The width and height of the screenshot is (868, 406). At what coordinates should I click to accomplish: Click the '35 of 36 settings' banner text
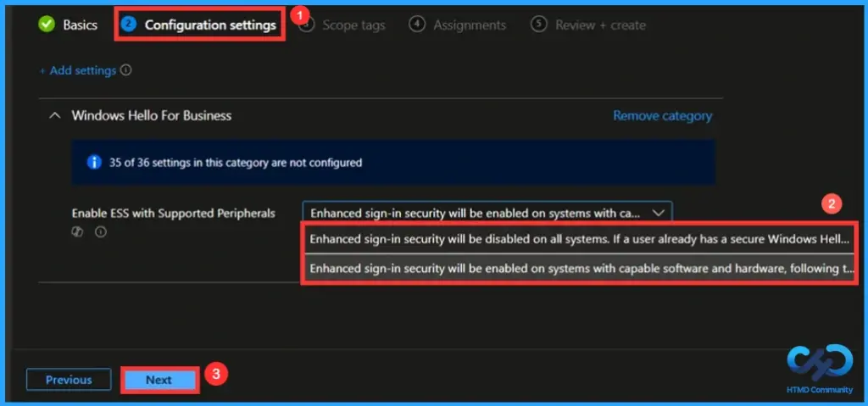236,163
